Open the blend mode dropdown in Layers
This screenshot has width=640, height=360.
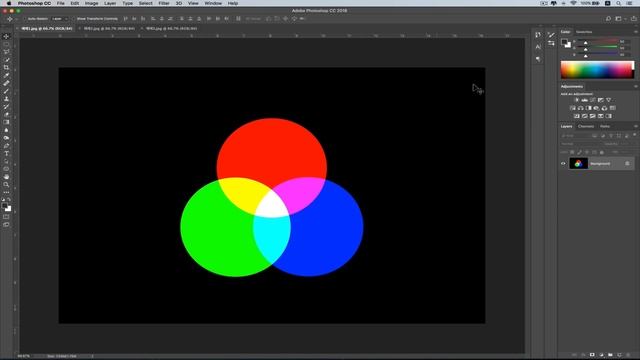580,144
